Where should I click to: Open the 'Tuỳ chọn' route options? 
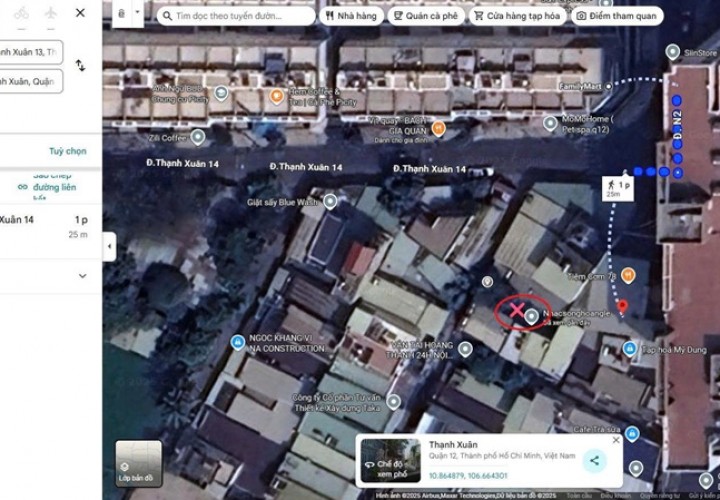tap(68, 151)
